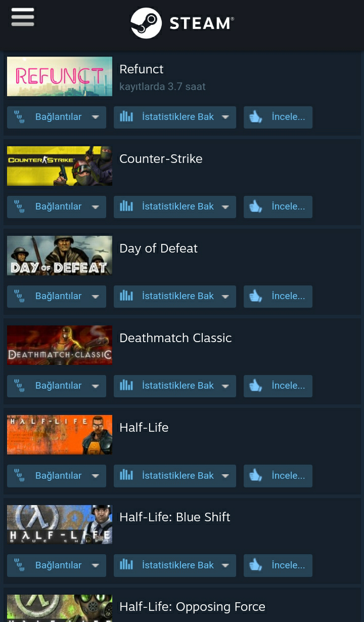Expand İstatistiklere Bak dropdown for Counter-Strike
The image size is (364, 622).
coord(225,207)
